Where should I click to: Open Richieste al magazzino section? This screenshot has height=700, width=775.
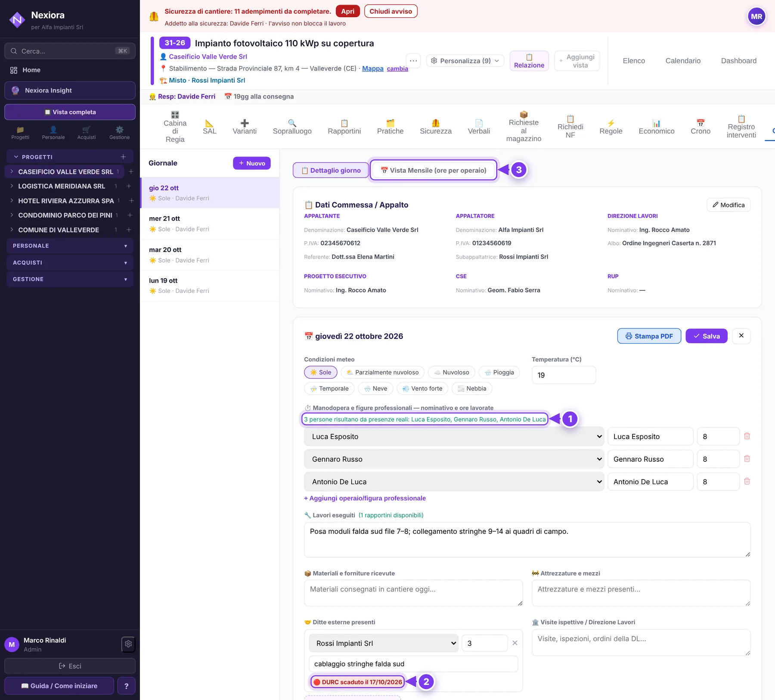click(524, 127)
